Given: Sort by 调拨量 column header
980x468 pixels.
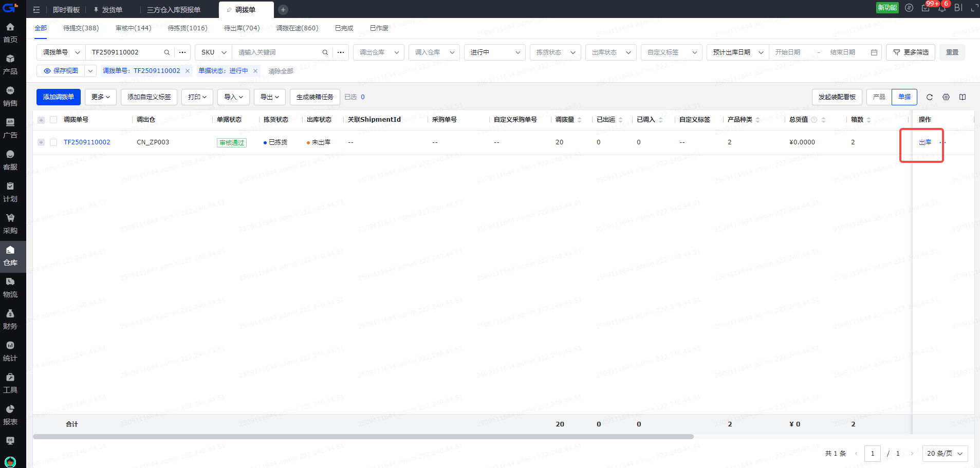Looking at the screenshot, I should 568,120.
